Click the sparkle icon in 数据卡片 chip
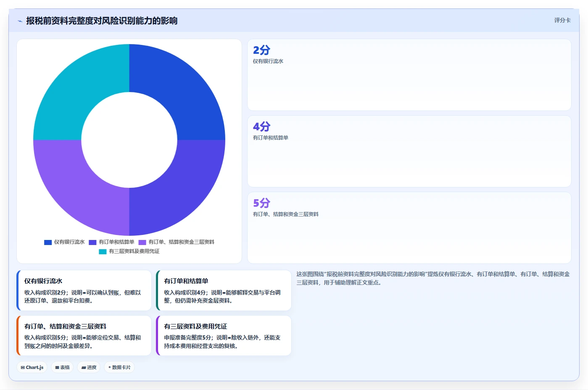The width and height of the screenshot is (588, 390). pyautogui.click(x=110, y=367)
